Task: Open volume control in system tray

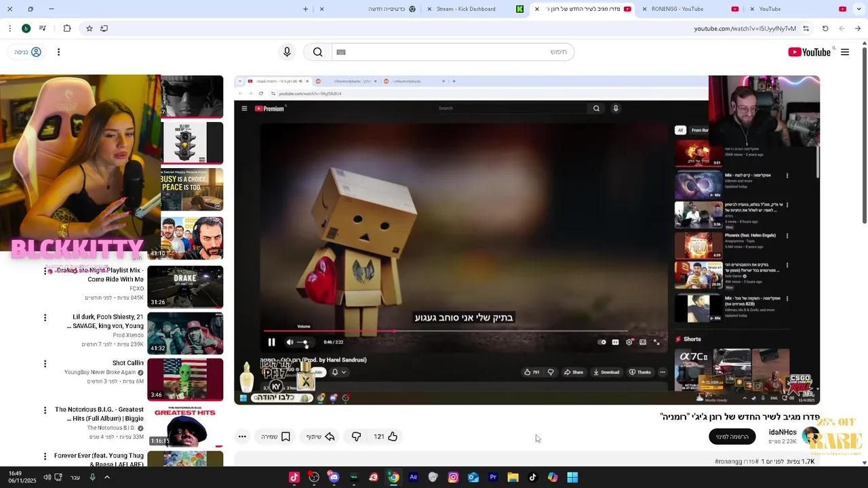Action: [47, 477]
